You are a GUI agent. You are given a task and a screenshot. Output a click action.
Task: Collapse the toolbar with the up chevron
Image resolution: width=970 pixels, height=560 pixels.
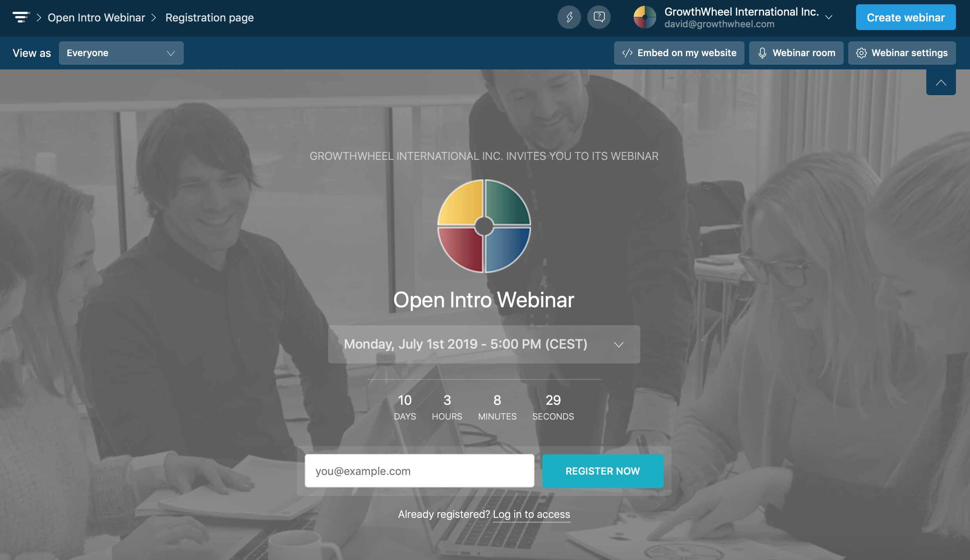pos(941,83)
